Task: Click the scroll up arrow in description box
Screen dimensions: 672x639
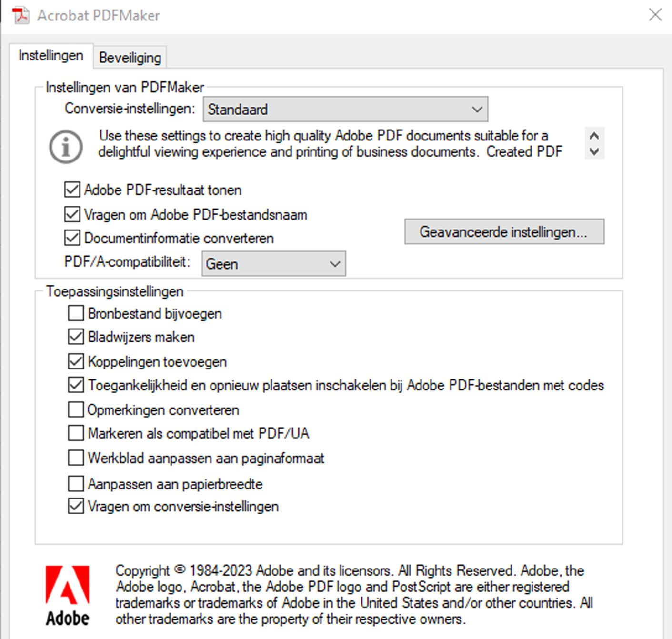Action: coord(593,136)
